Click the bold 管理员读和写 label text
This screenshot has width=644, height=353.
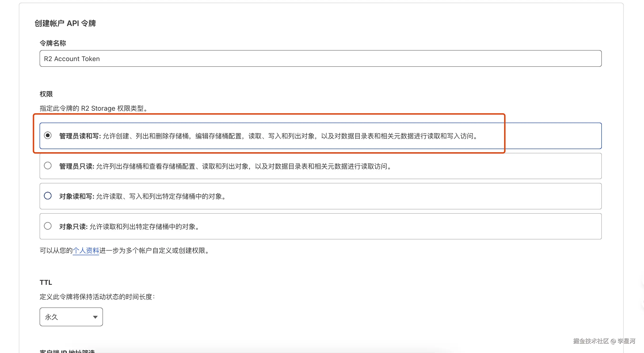(80, 136)
